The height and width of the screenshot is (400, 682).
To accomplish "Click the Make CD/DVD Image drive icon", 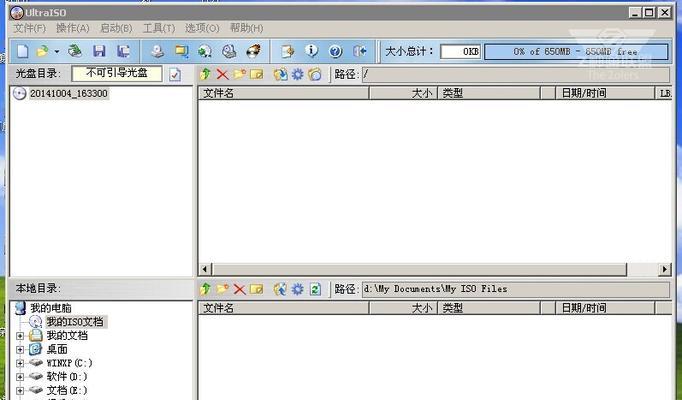I will point(157,51).
